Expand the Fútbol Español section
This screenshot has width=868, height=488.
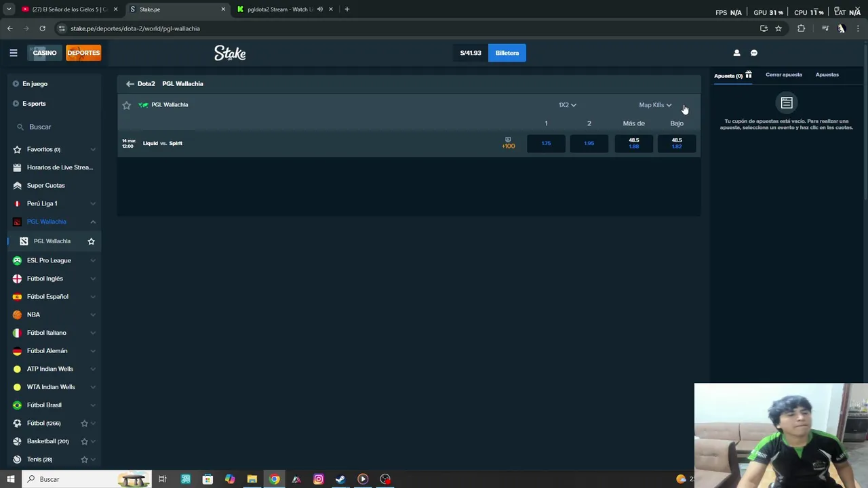click(x=93, y=297)
